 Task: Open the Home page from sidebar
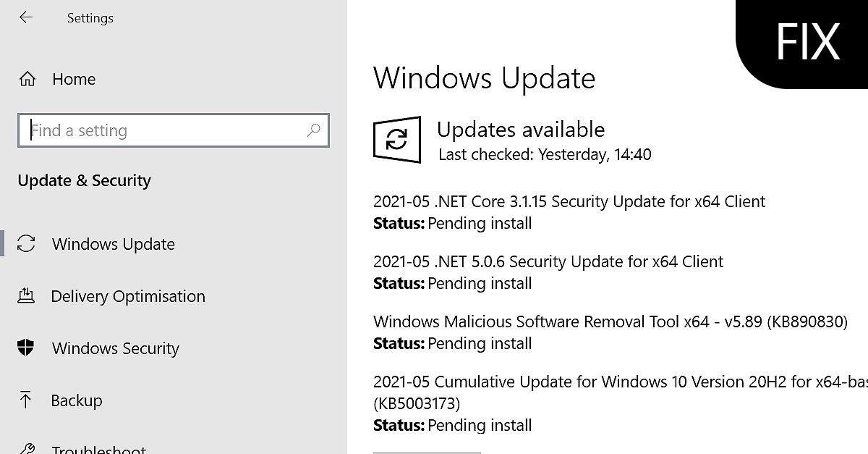click(74, 78)
